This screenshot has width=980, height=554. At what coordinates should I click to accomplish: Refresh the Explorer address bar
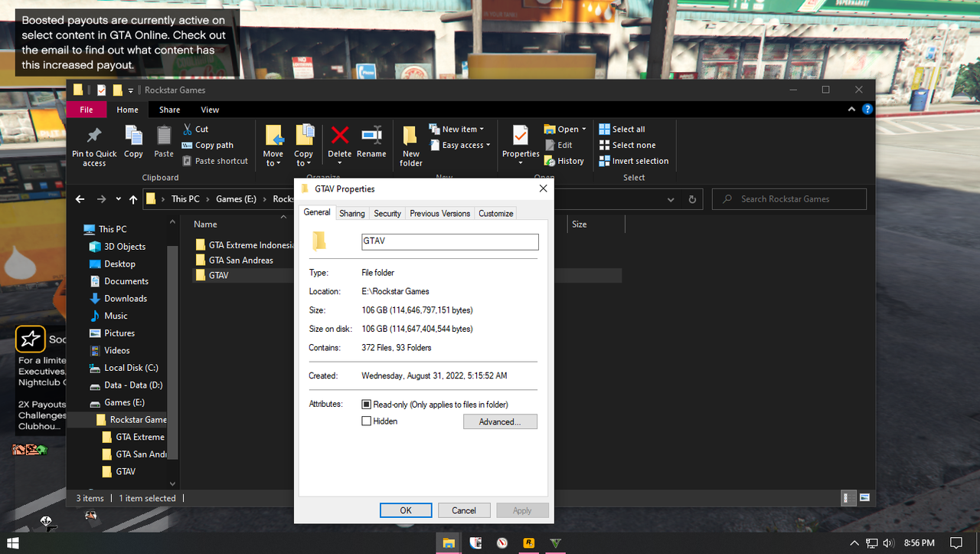692,199
